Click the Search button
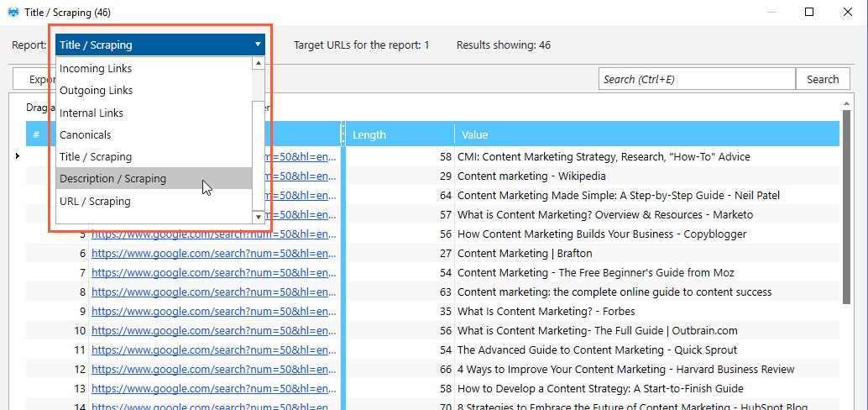Screen dimensions: 868x410 point(822,79)
